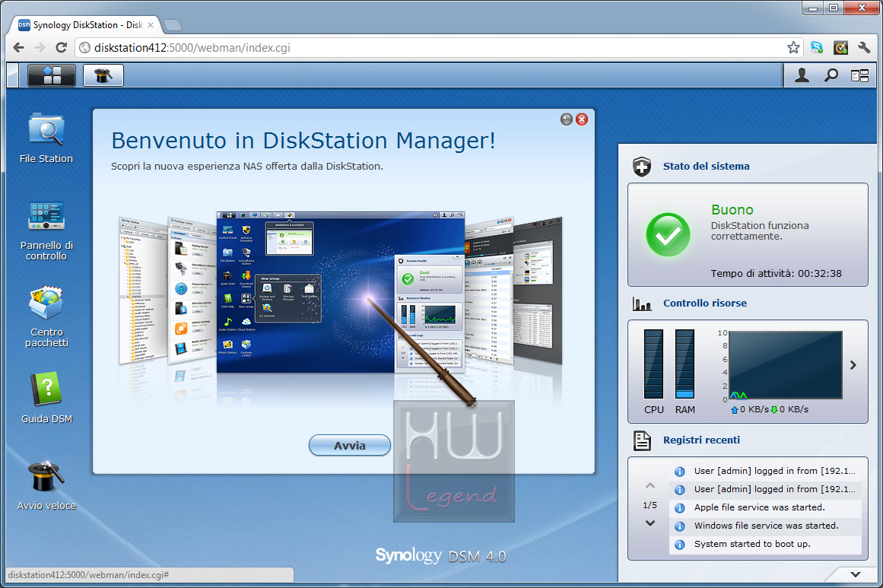883x588 pixels.
Task: Click the yellow checkmark extension icon
Action: point(840,48)
